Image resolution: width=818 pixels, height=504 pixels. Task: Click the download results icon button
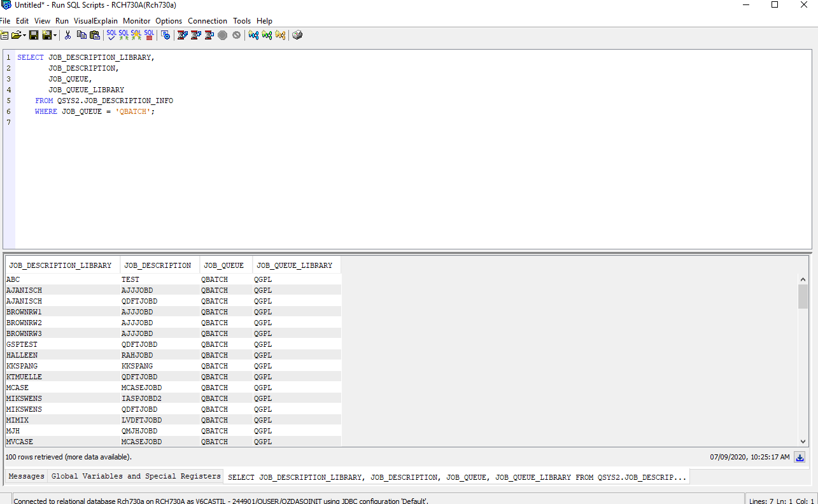click(x=800, y=457)
